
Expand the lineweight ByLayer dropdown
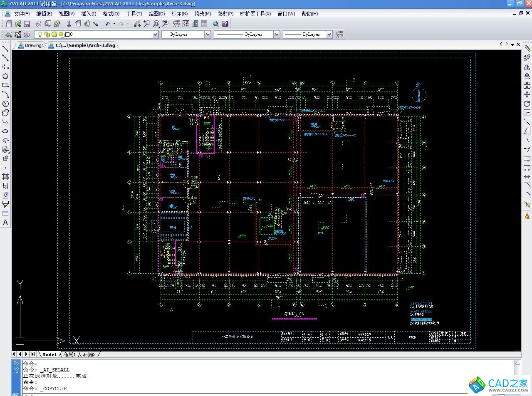(329, 35)
